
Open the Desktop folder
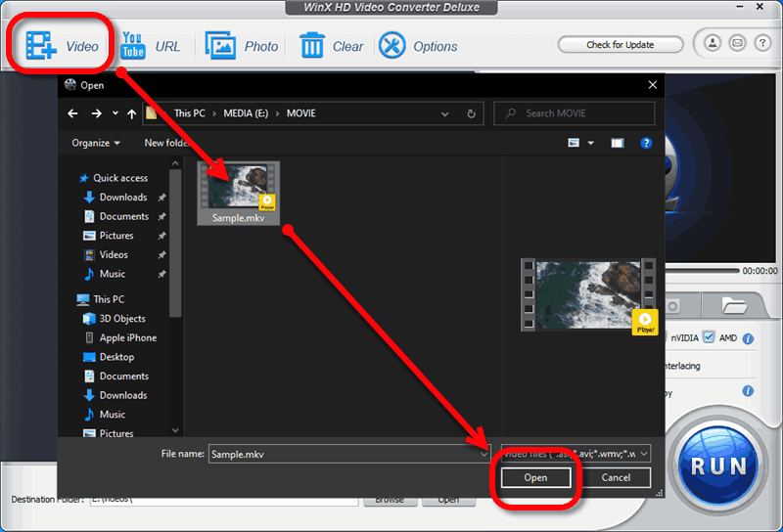tap(109, 357)
